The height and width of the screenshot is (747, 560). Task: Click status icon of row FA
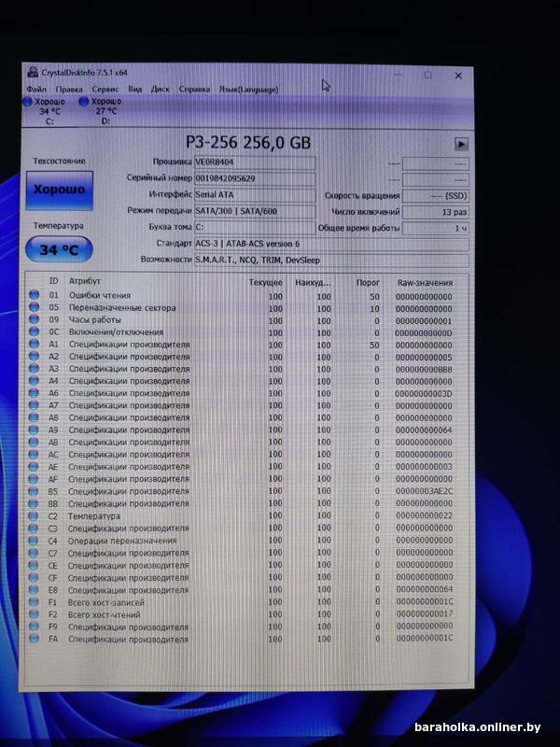(34, 639)
